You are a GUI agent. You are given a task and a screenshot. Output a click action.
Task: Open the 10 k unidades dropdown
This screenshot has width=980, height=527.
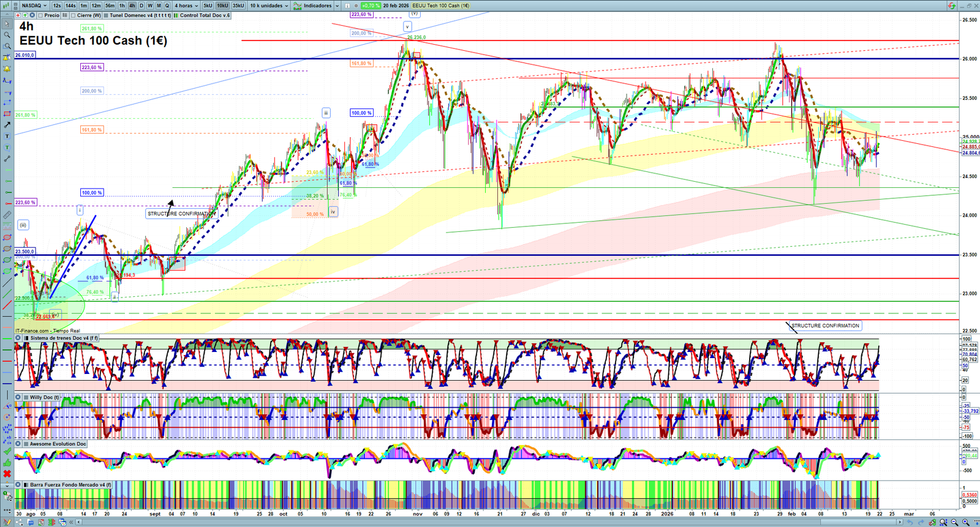tap(268, 6)
